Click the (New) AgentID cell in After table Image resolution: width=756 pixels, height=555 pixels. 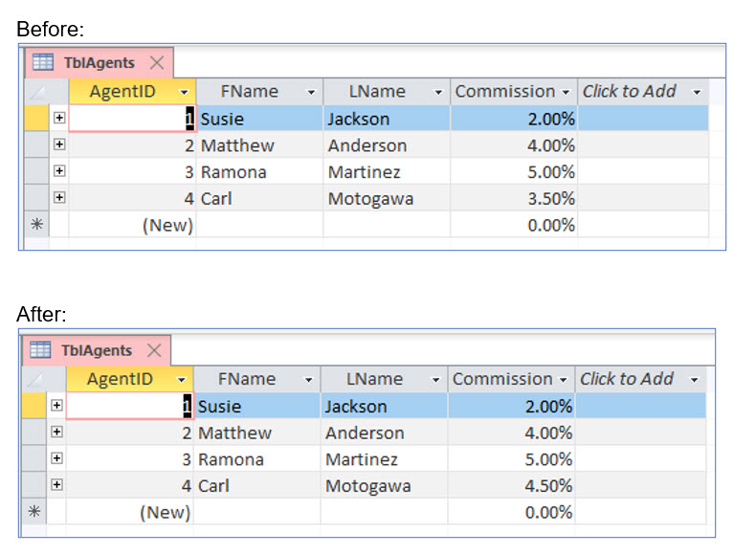129,512
